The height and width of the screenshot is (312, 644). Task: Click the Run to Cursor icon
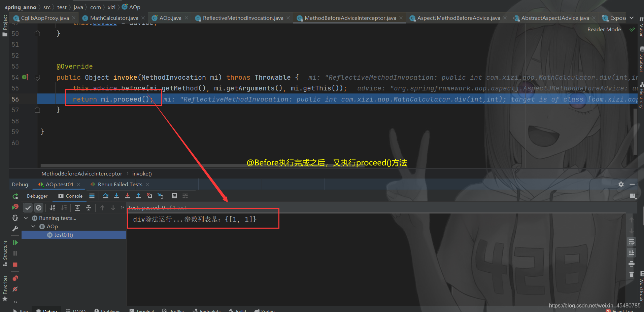161,196
